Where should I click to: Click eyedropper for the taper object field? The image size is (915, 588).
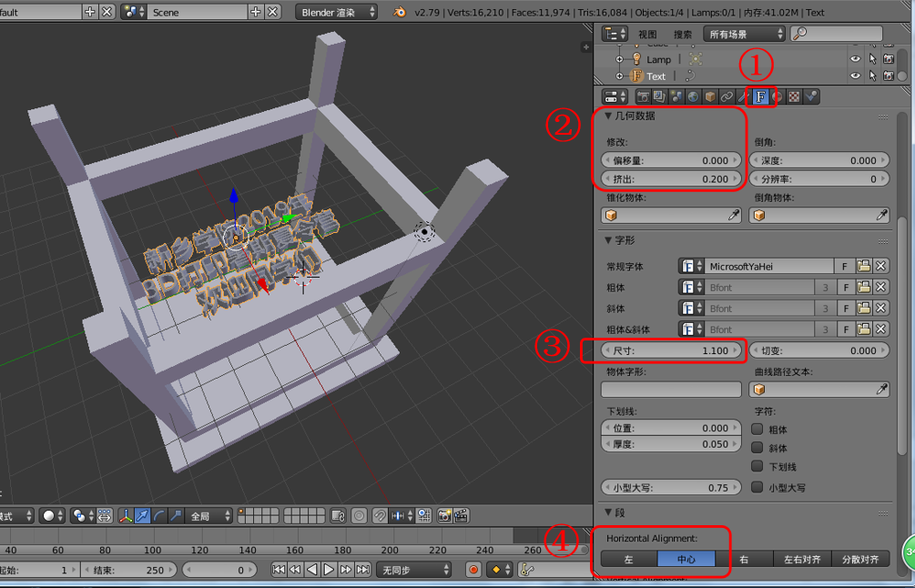click(x=734, y=215)
